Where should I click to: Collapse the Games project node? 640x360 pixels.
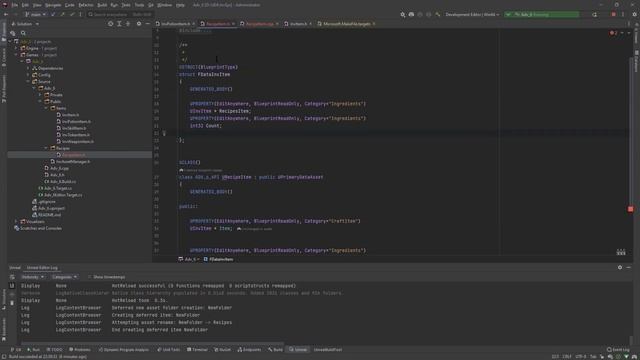coord(16,55)
